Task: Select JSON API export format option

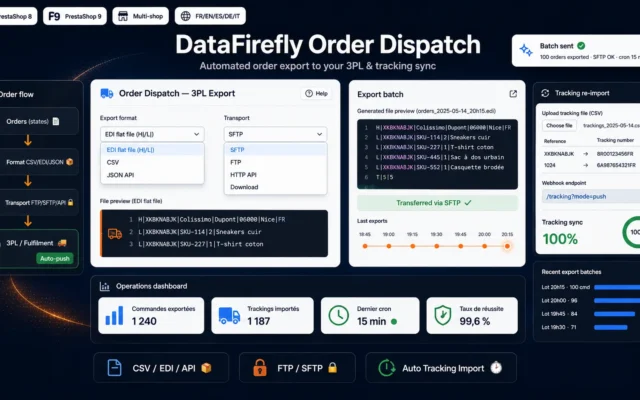Action: click(152, 175)
